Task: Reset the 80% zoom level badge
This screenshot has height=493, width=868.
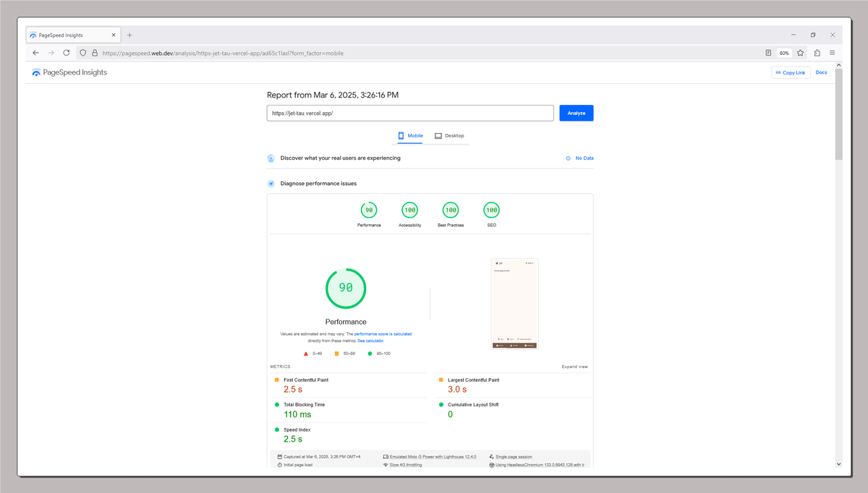Action: (x=784, y=53)
